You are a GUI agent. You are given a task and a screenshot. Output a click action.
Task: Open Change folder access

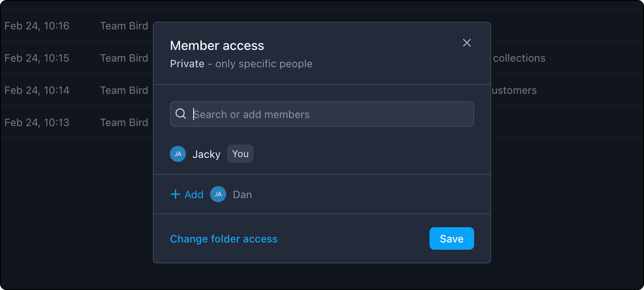[223, 238]
